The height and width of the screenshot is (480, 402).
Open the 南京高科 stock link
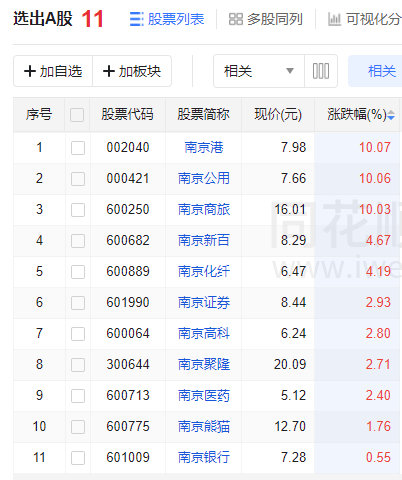coord(204,333)
